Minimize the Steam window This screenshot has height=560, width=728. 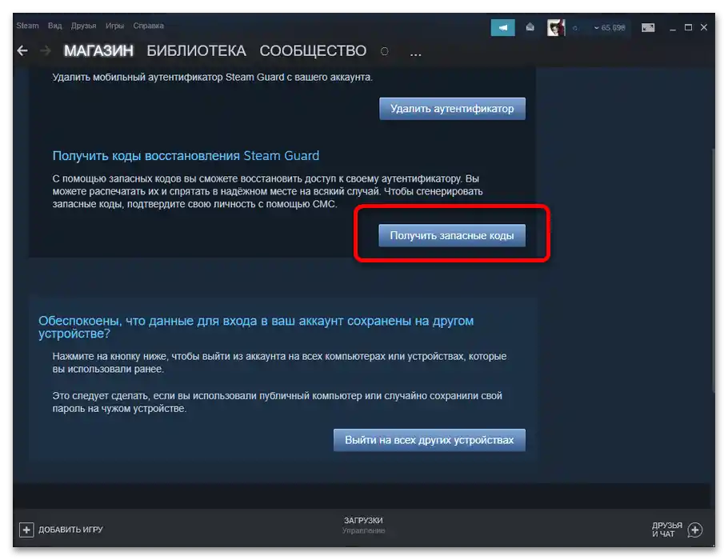click(x=673, y=28)
